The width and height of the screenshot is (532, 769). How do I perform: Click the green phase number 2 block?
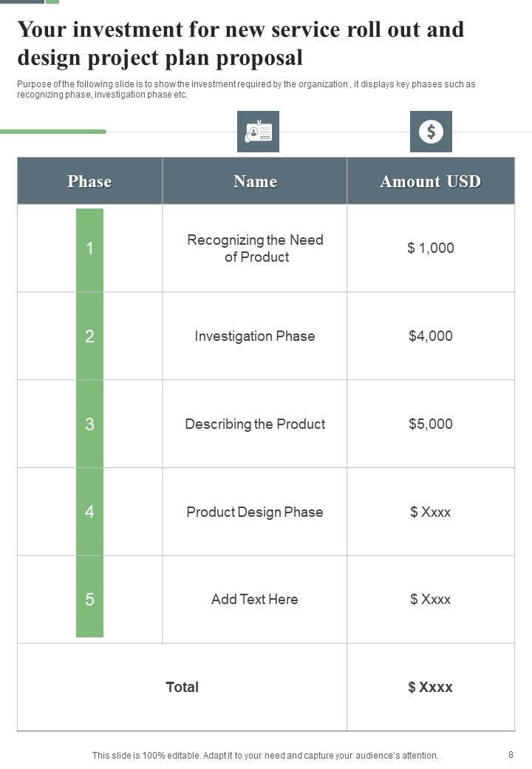point(89,336)
